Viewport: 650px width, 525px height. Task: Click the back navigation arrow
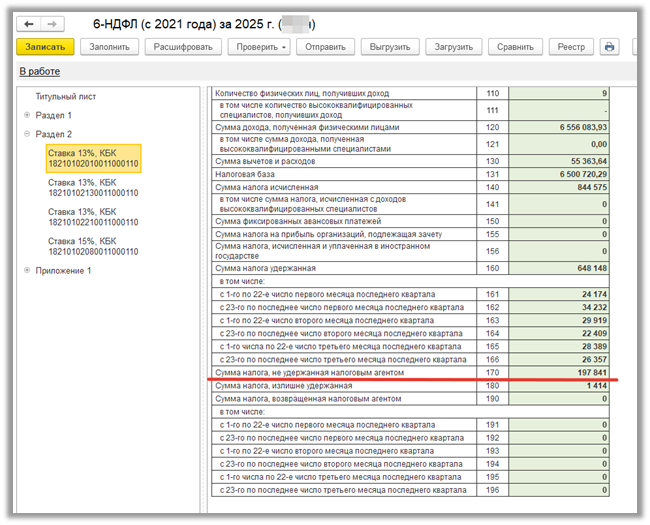27,22
